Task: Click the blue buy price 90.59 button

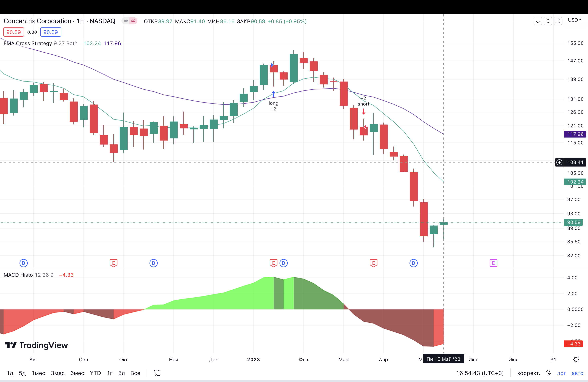Action: [51, 32]
